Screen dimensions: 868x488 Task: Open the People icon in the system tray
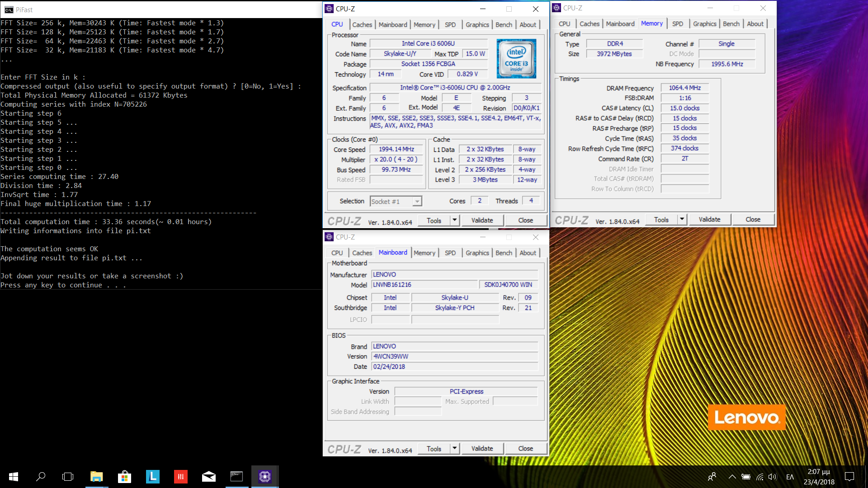(x=712, y=477)
